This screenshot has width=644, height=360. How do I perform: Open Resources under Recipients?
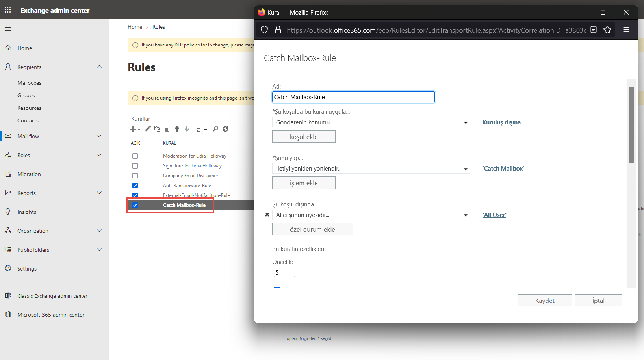pos(29,108)
